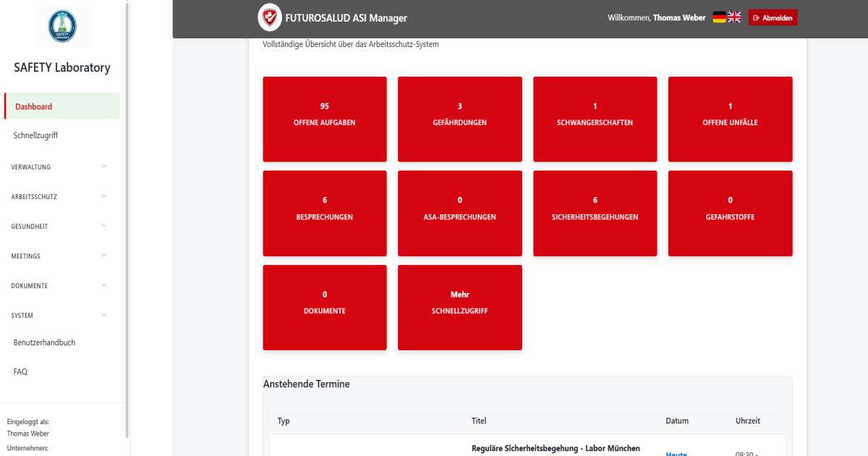Click the Abmelden button
The width and height of the screenshot is (868, 456).
pos(773,17)
